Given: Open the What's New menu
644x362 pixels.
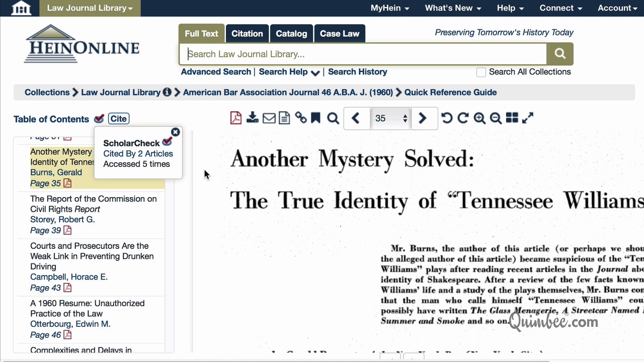Looking at the screenshot, I should tap(453, 8).
